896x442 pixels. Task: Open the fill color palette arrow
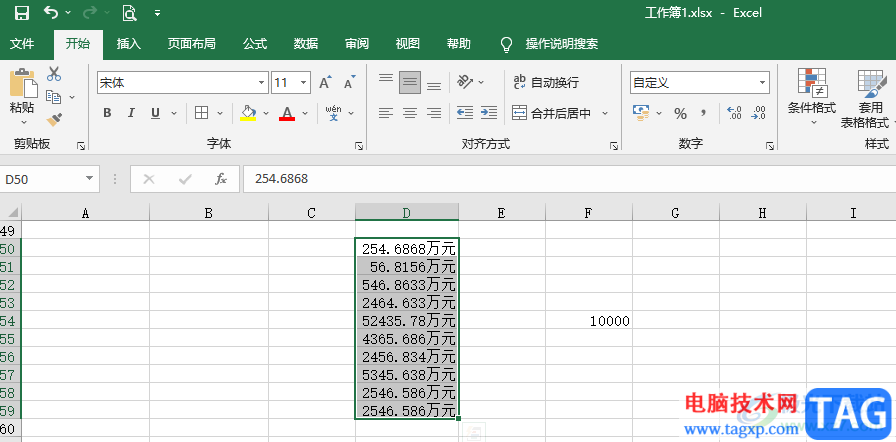pyautogui.click(x=266, y=113)
